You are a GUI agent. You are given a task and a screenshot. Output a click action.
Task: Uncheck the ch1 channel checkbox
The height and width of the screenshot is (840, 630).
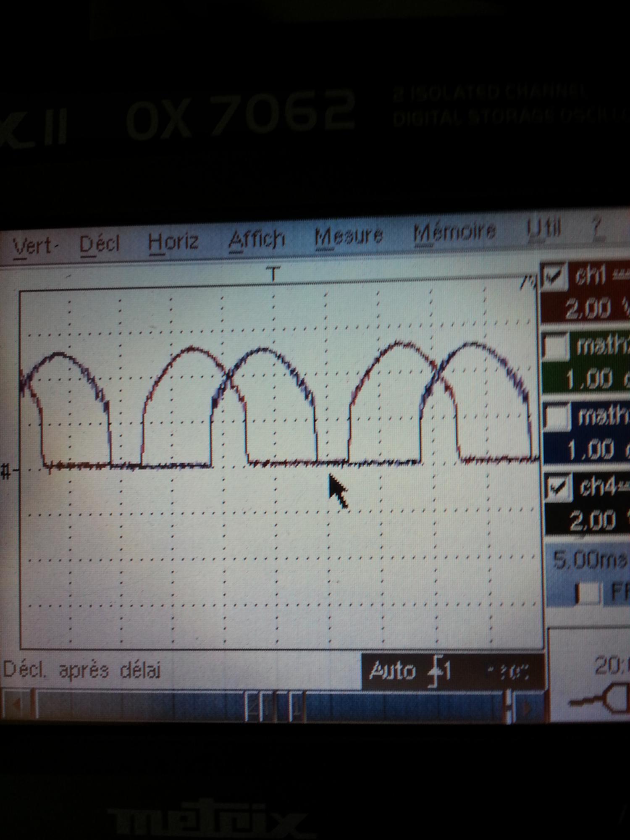coord(555,277)
